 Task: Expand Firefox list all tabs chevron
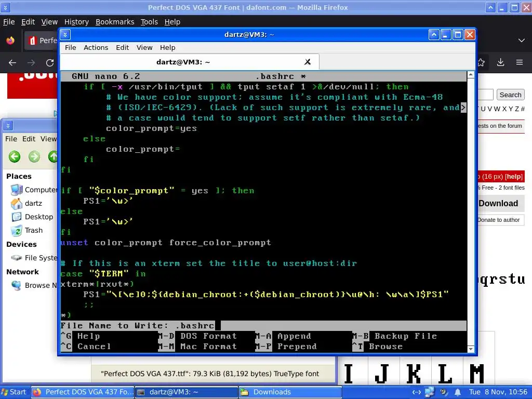click(x=522, y=41)
